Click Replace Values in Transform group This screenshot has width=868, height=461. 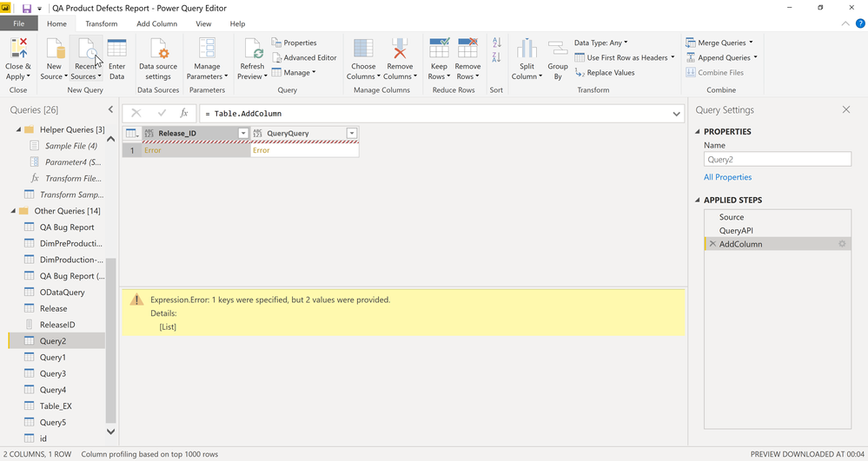605,73
